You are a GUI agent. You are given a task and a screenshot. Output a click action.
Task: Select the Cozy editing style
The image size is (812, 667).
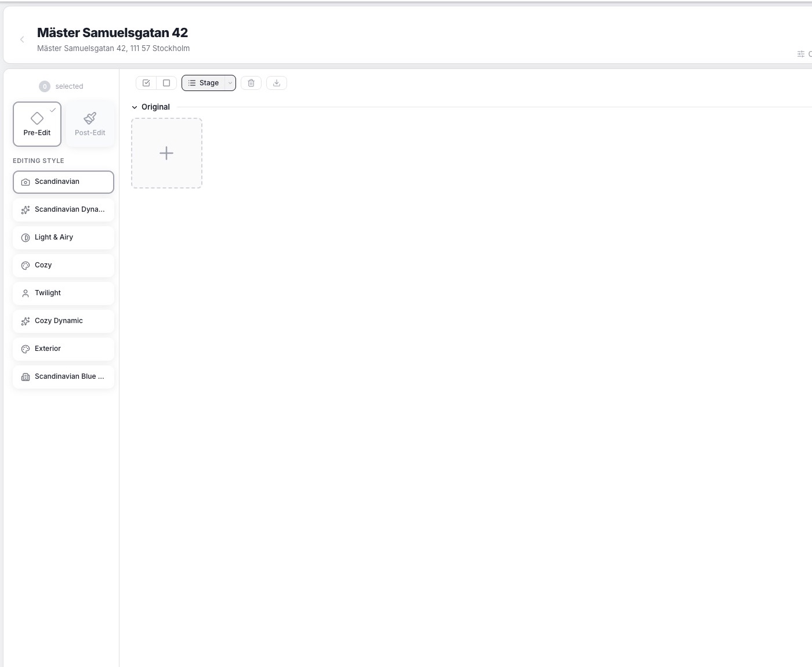63,265
